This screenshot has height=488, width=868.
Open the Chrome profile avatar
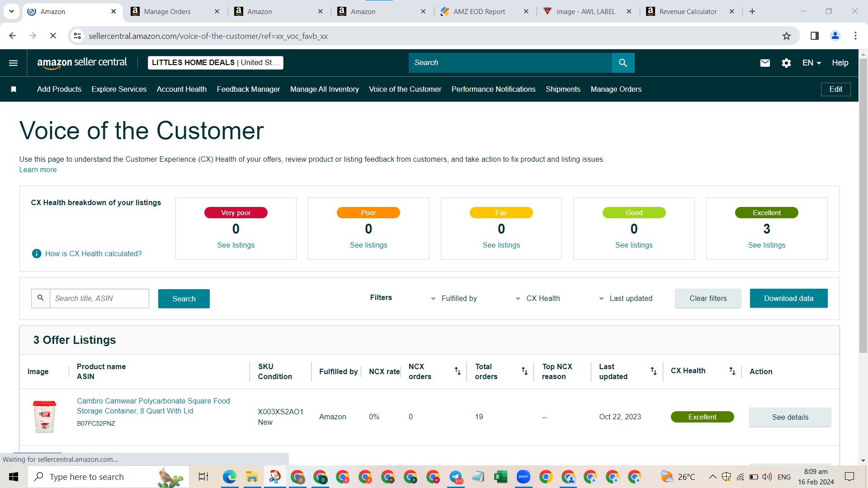click(x=835, y=36)
